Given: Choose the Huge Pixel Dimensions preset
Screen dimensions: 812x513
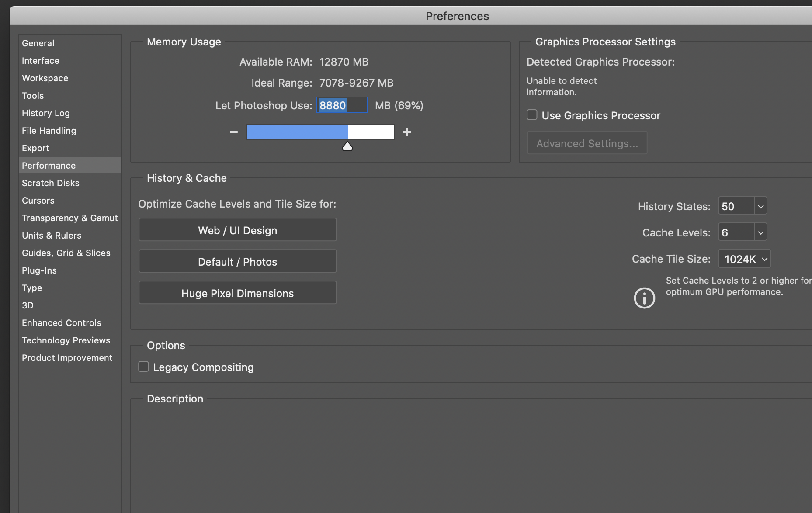Looking at the screenshot, I should 237,293.
